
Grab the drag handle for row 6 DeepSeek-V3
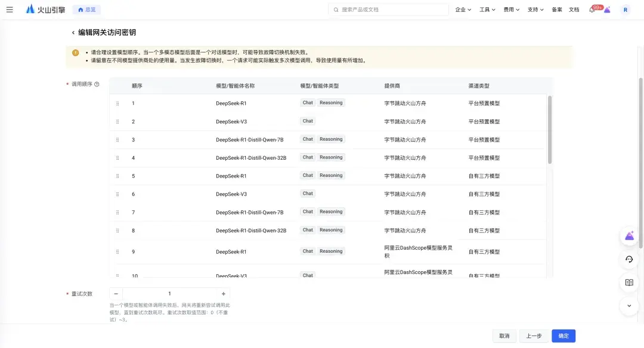117,194
